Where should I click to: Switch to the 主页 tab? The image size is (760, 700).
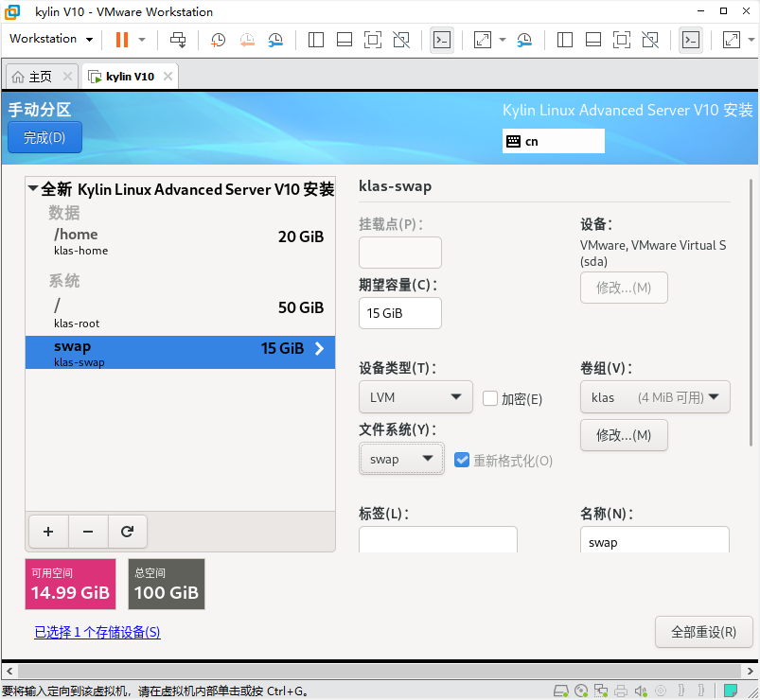(41, 77)
